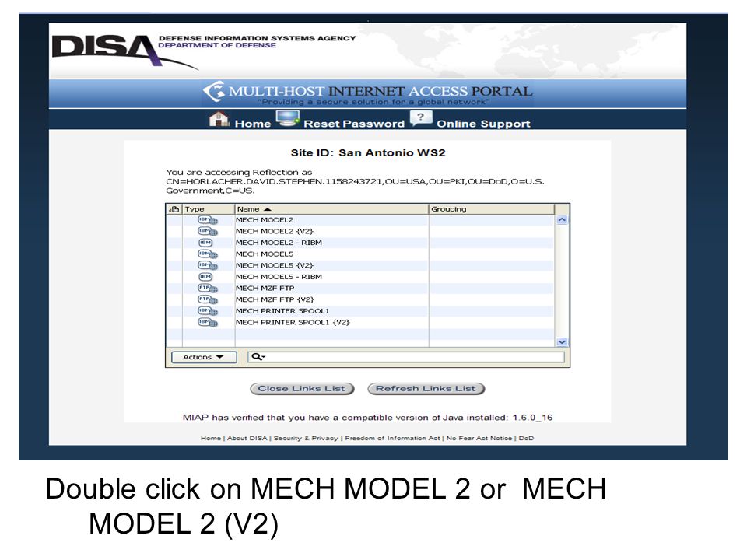747x560 pixels.
Task: Click into the links search field
Action: pyautogui.click(x=406, y=357)
